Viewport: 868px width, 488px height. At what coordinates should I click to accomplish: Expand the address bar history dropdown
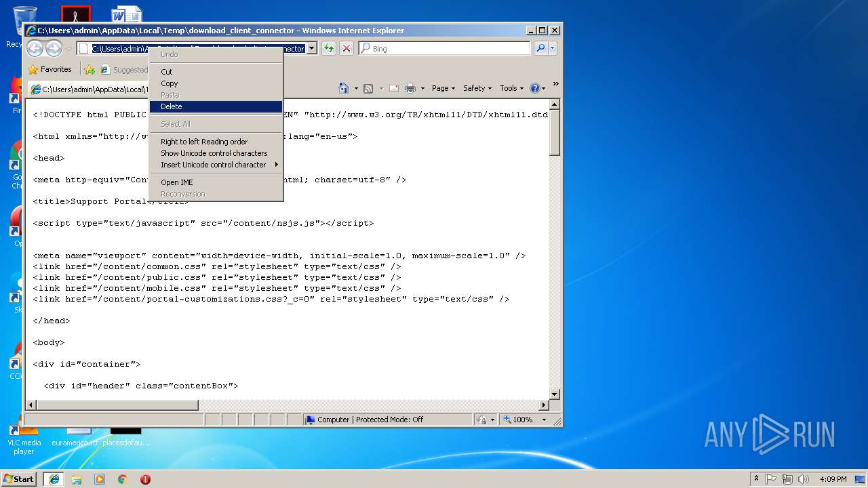311,48
